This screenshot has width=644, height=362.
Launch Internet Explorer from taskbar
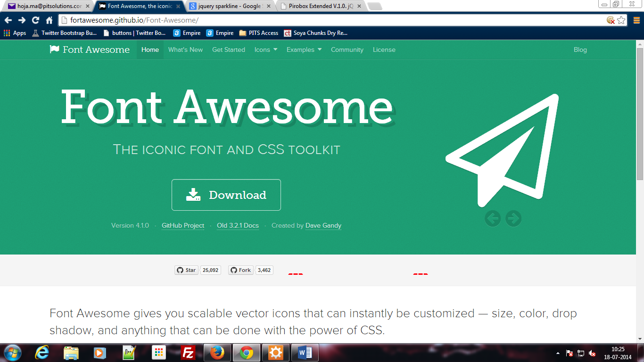[x=42, y=353]
